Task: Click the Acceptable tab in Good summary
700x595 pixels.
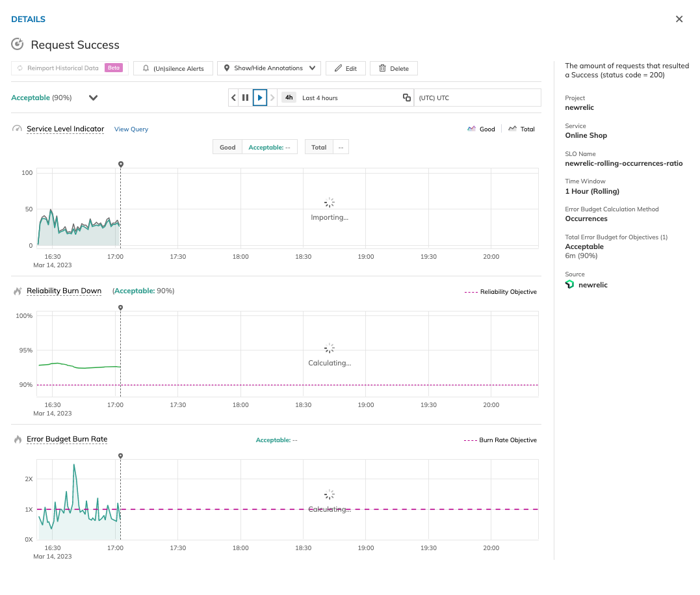Action: click(269, 148)
